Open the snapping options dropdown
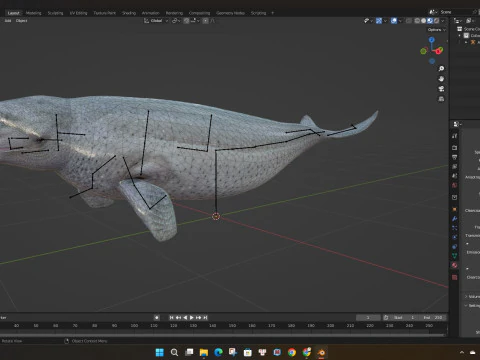Viewport: 480px width, 360px height. (195, 21)
